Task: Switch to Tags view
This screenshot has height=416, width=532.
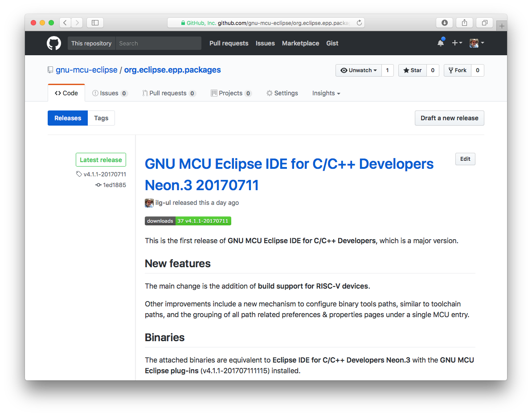Action: [101, 118]
